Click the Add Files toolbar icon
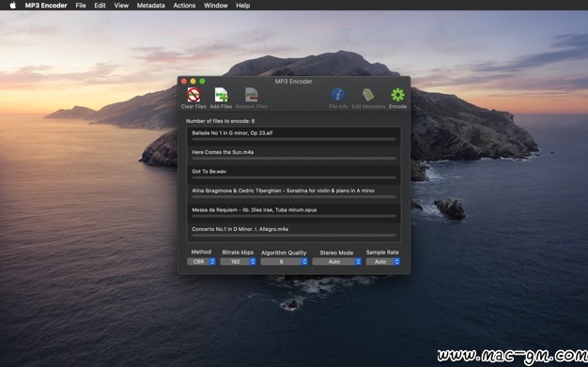 [x=221, y=95]
